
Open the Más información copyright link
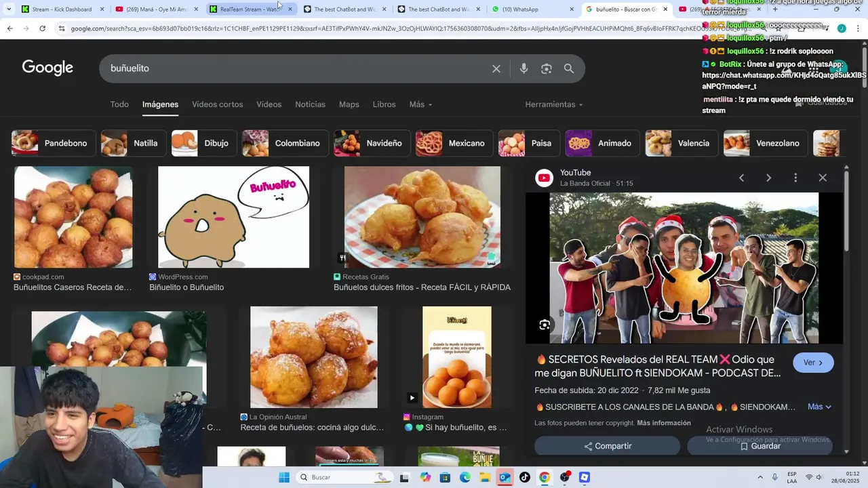click(664, 423)
